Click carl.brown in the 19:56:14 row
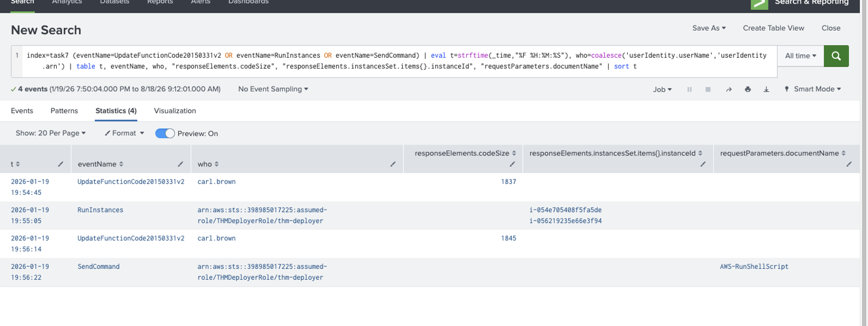 point(216,238)
